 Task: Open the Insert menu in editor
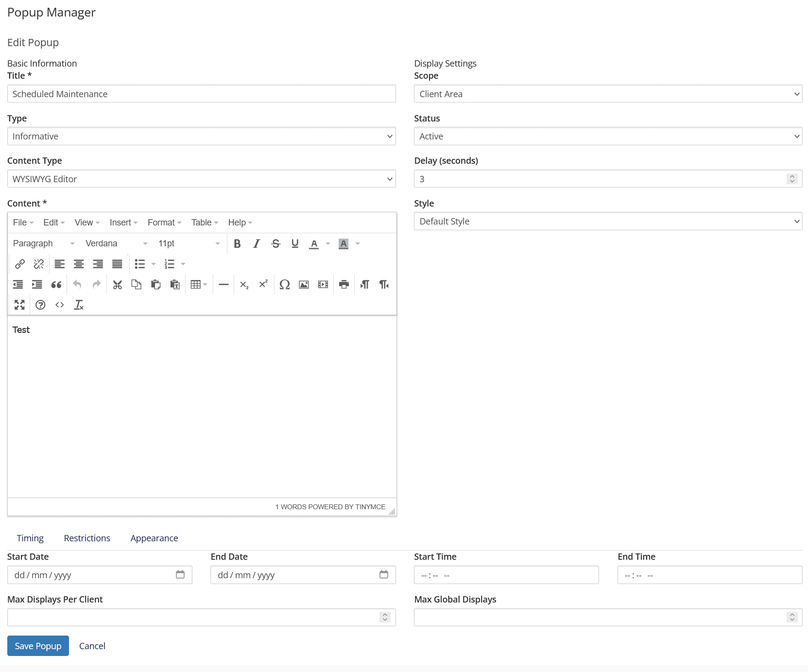click(x=123, y=223)
